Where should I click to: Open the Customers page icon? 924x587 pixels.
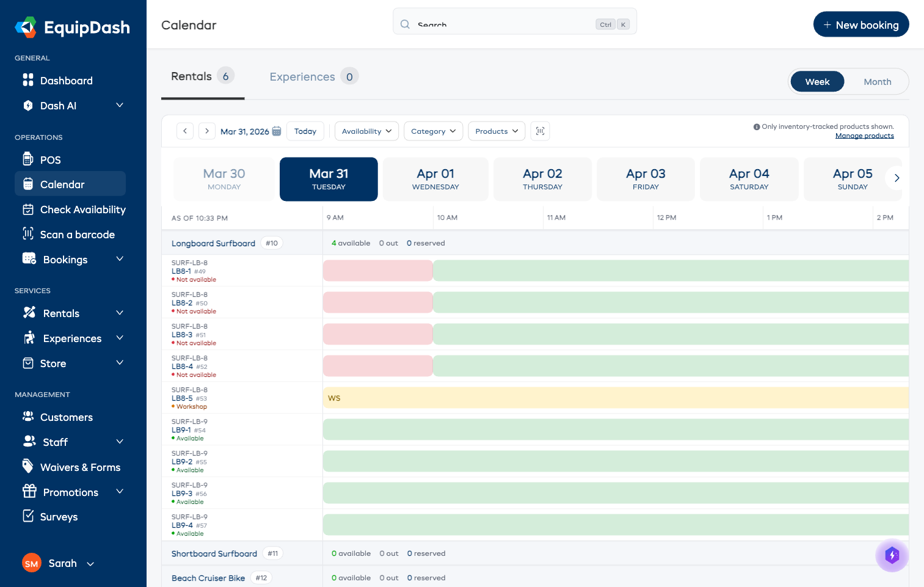click(28, 417)
